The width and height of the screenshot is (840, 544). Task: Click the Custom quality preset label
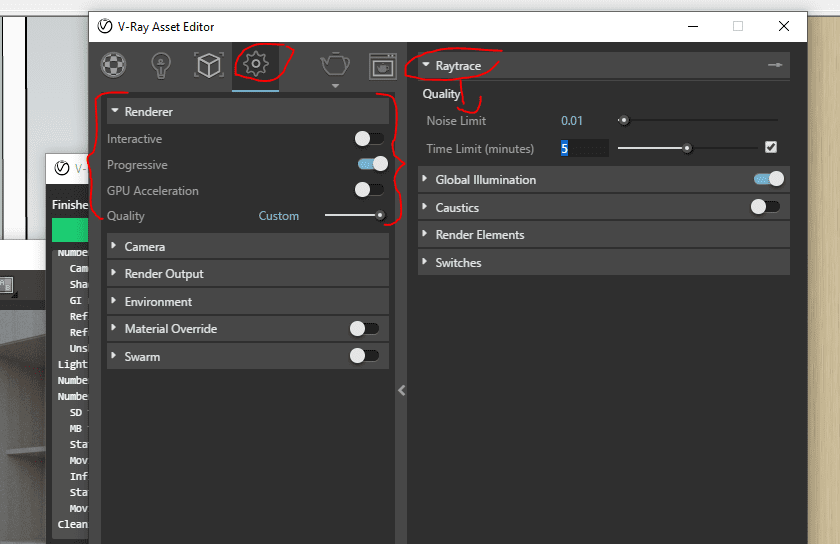[279, 215]
